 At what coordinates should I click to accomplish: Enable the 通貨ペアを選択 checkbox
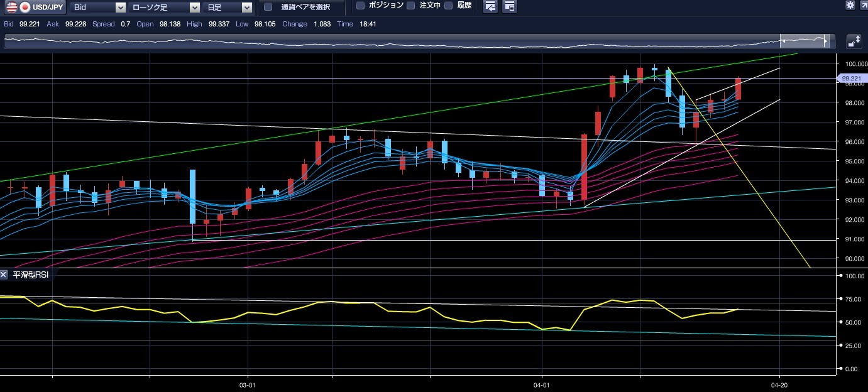point(268,7)
